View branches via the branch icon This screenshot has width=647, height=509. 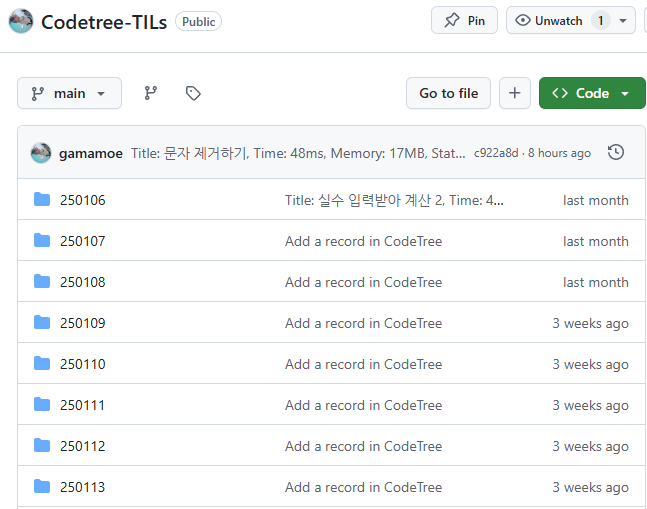(x=151, y=93)
